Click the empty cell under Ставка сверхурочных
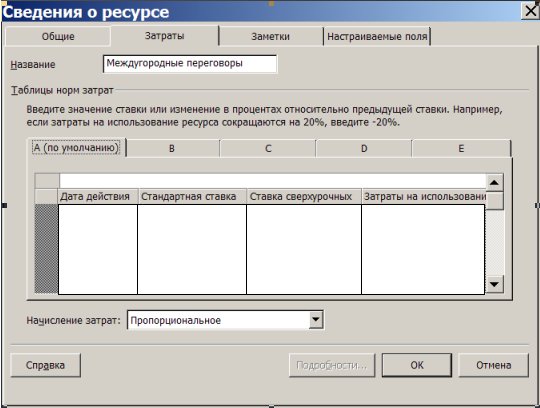The width and height of the screenshot is (540, 408). [304, 249]
